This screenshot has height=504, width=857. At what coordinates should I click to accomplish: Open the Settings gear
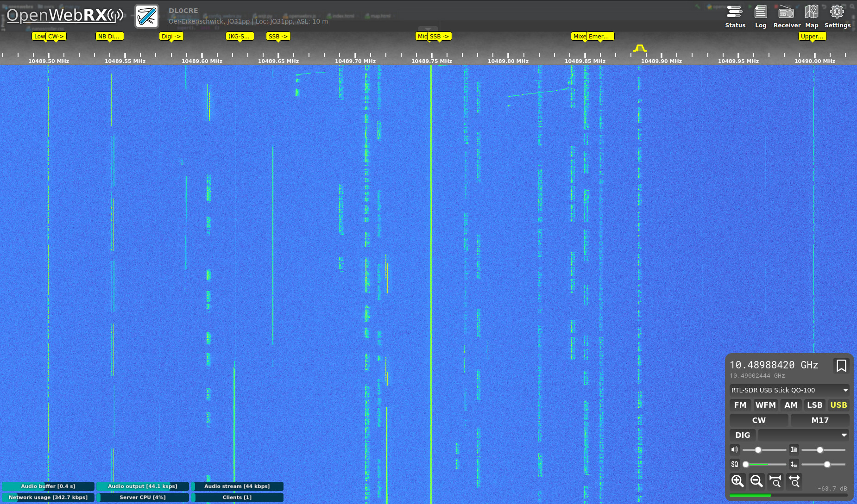(837, 16)
